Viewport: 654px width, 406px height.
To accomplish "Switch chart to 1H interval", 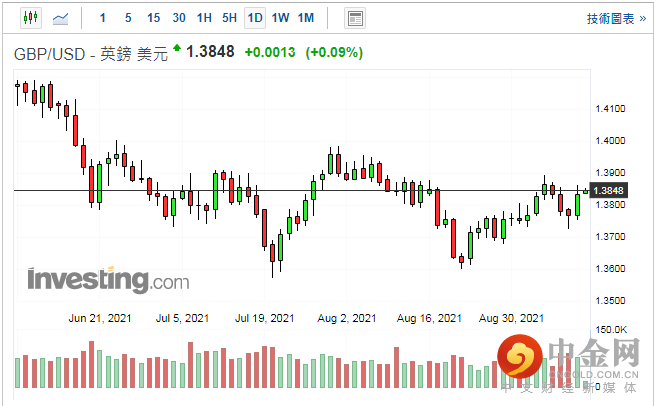I will point(204,18).
